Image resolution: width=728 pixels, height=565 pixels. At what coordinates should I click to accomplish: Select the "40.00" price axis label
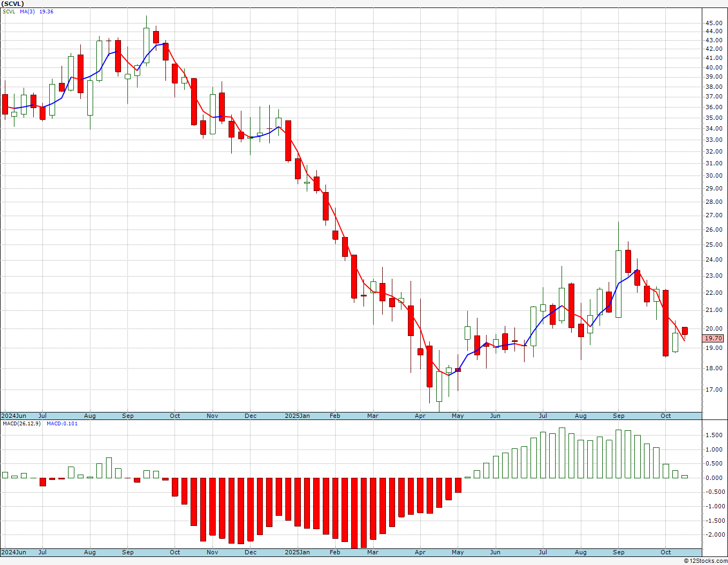pyautogui.click(x=714, y=67)
